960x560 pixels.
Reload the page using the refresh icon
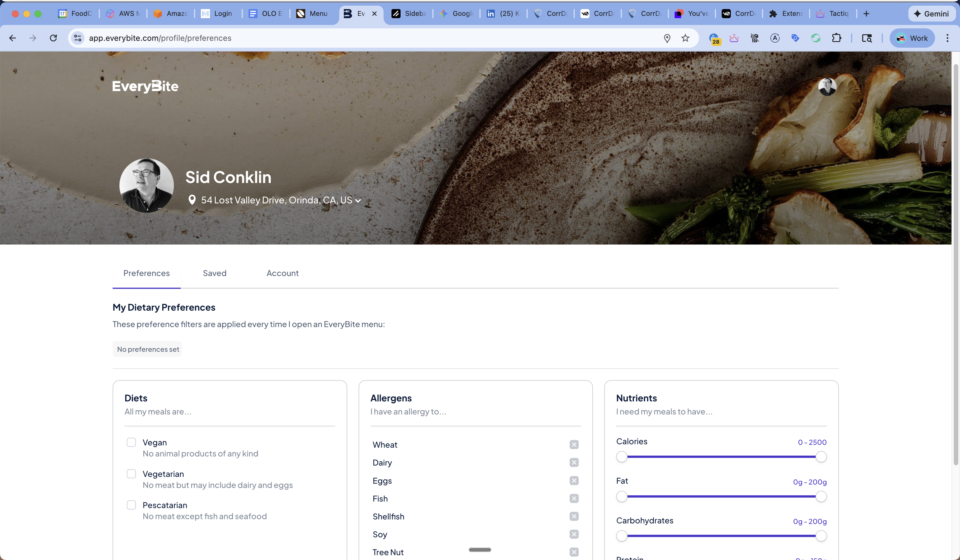pos(53,38)
